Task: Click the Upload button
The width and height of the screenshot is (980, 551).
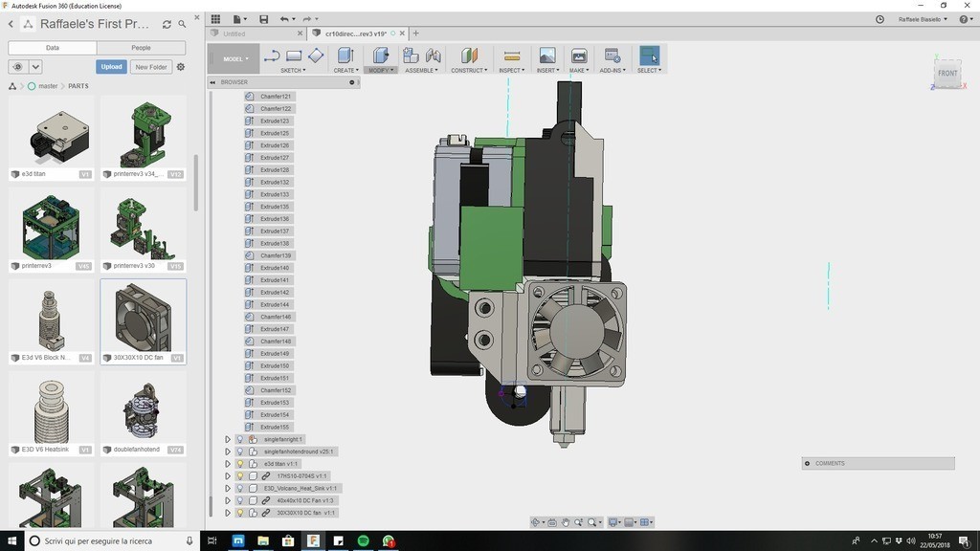Action: tap(111, 67)
